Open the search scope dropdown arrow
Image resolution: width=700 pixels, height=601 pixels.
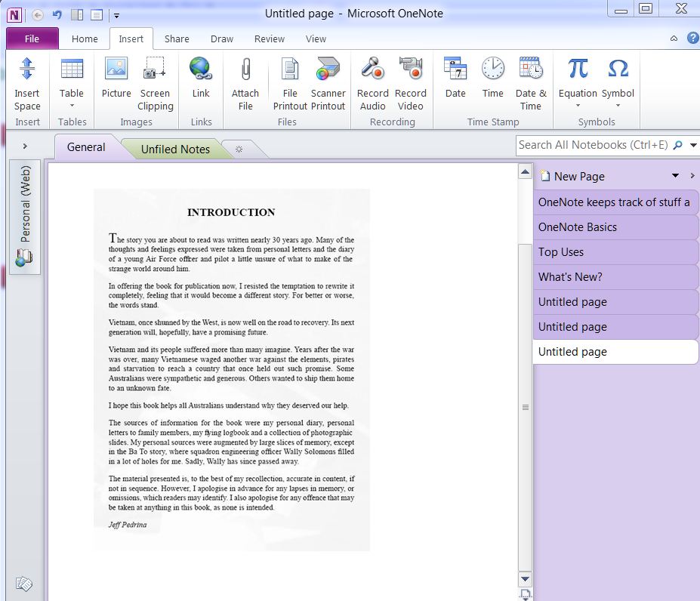click(x=693, y=145)
